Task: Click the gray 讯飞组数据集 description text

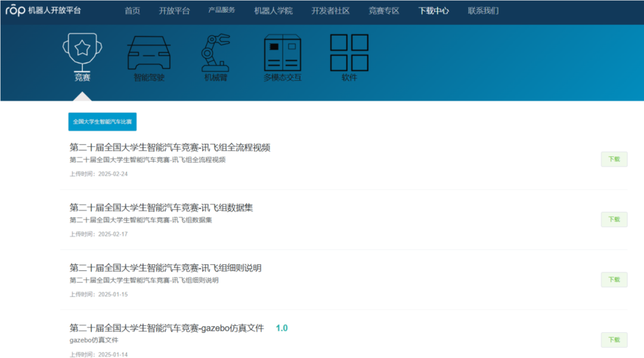Action: 141,220
